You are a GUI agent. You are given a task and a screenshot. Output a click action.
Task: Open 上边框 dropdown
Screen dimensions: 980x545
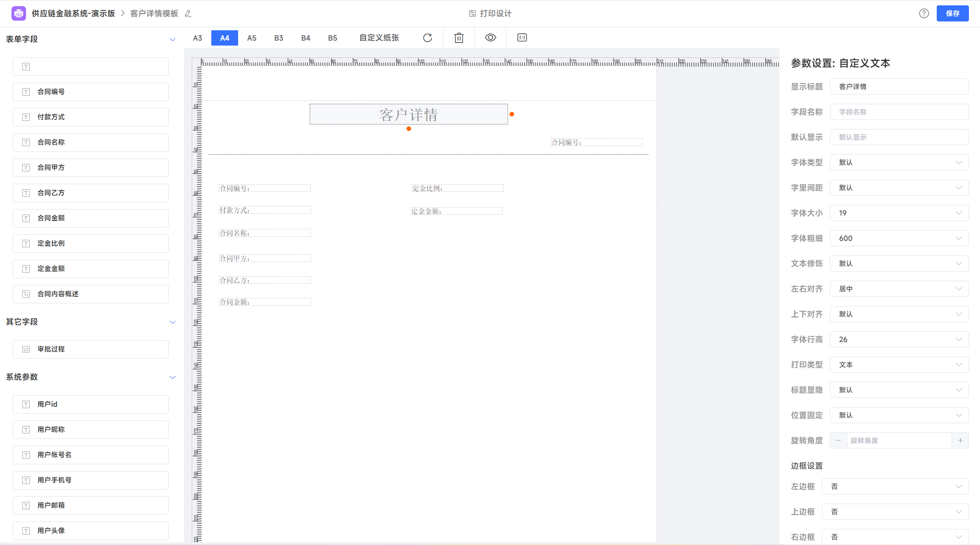[x=895, y=512]
